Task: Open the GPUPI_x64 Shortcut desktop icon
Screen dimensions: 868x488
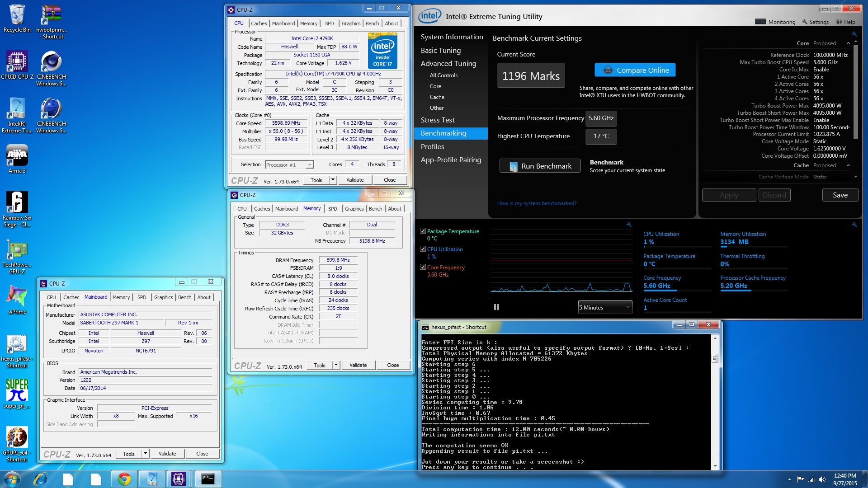Action: click(17, 444)
